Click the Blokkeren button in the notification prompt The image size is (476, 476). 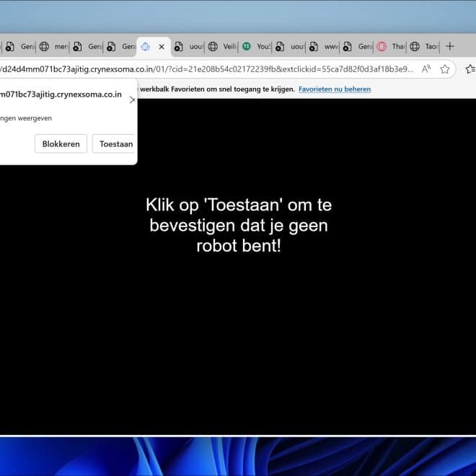coord(61,144)
